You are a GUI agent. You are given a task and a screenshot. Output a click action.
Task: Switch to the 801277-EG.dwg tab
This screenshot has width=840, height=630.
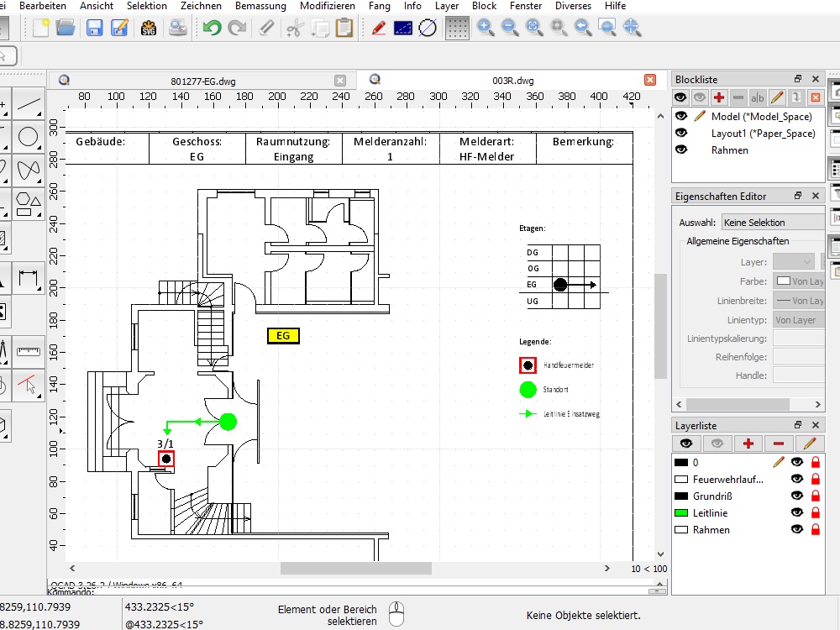[203, 81]
